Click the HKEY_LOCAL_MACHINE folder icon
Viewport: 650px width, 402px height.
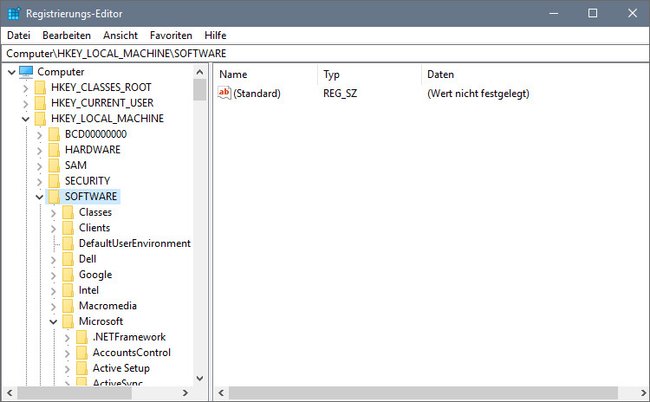pyautogui.click(x=40, y=119)
